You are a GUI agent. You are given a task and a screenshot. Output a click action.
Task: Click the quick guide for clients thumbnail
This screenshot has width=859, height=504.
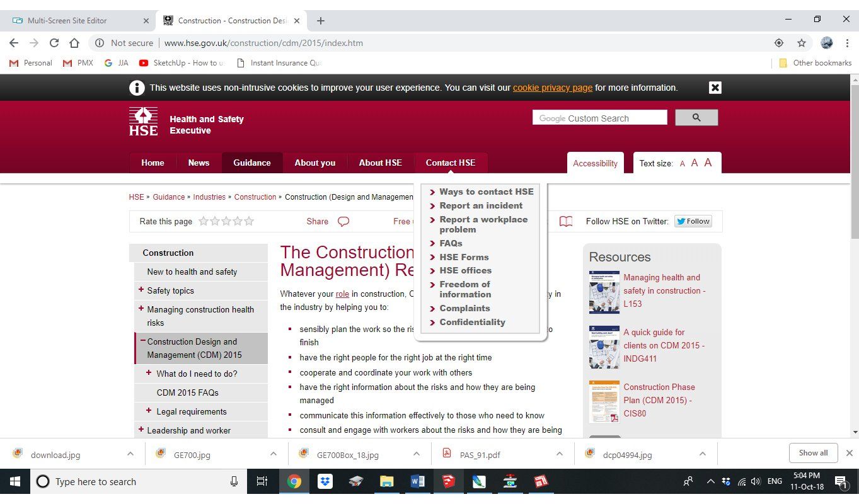click(x=604, y=347)
